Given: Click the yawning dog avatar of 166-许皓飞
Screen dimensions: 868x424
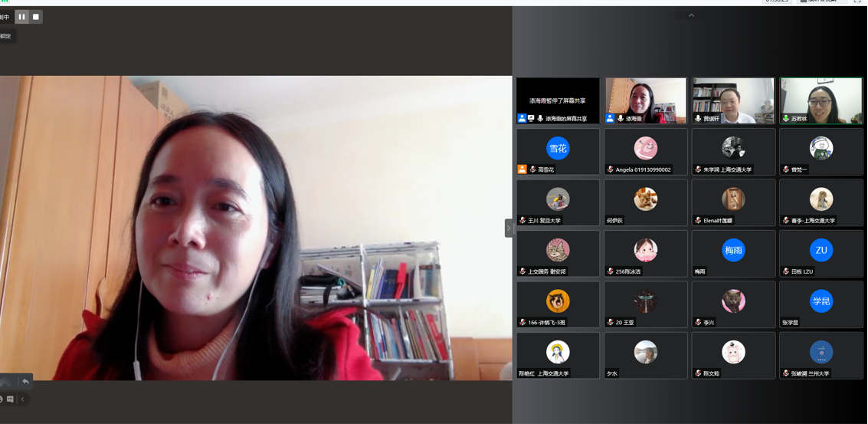Looking at the screenshot, I should pos(558,301).
